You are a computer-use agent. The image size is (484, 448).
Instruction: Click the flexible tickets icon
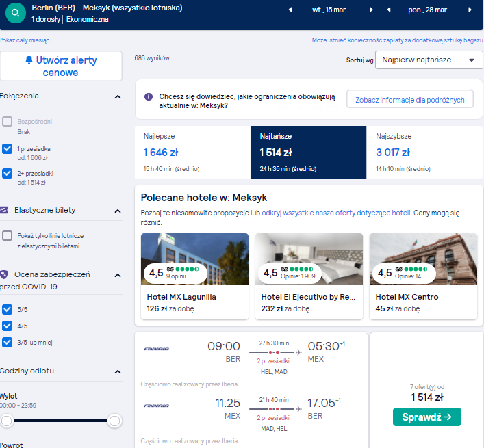click(4, 210)
